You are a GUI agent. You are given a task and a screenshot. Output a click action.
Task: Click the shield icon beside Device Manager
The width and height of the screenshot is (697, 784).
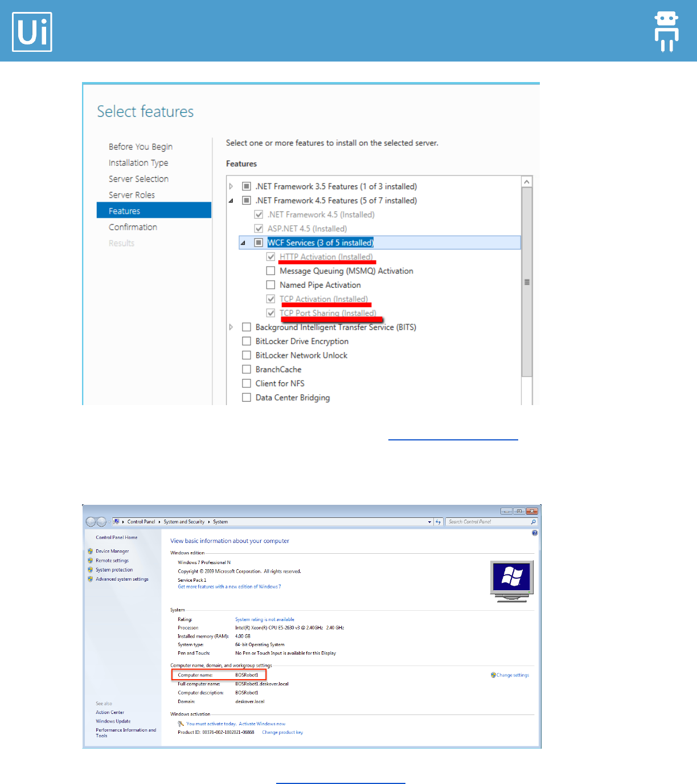91,552
